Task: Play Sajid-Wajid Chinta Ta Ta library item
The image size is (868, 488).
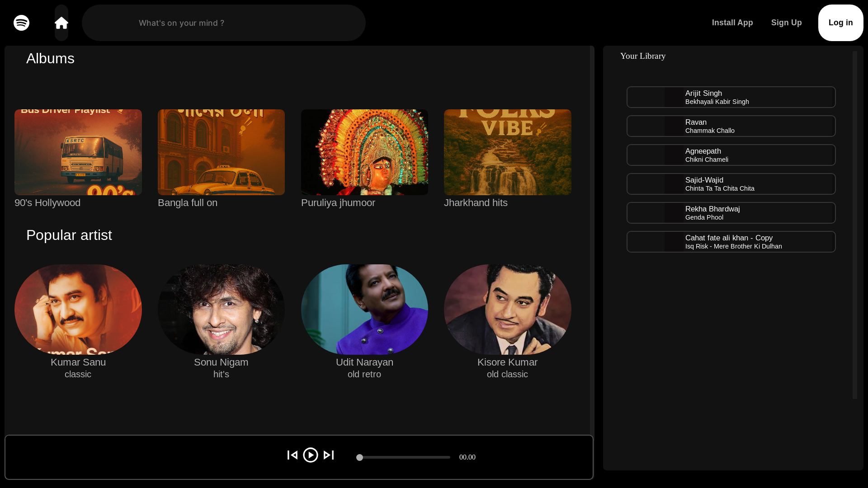Action: coord(731,184)
